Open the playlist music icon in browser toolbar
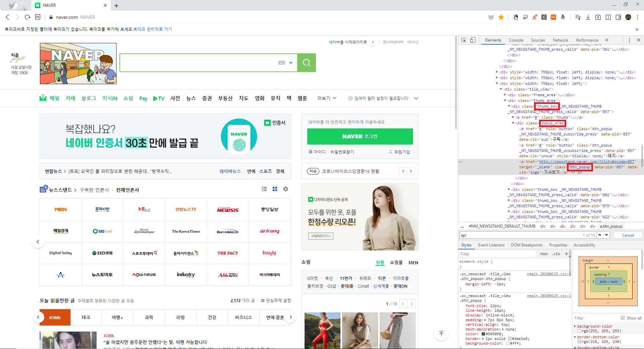This screenshot has width=644, height=349. coord(578,17)
